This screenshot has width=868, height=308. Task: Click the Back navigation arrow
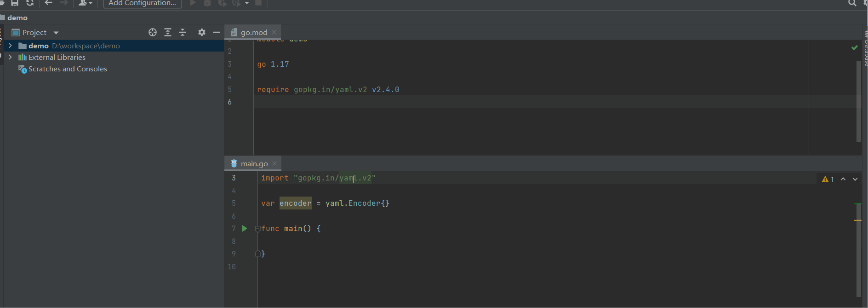pos(48,3)
